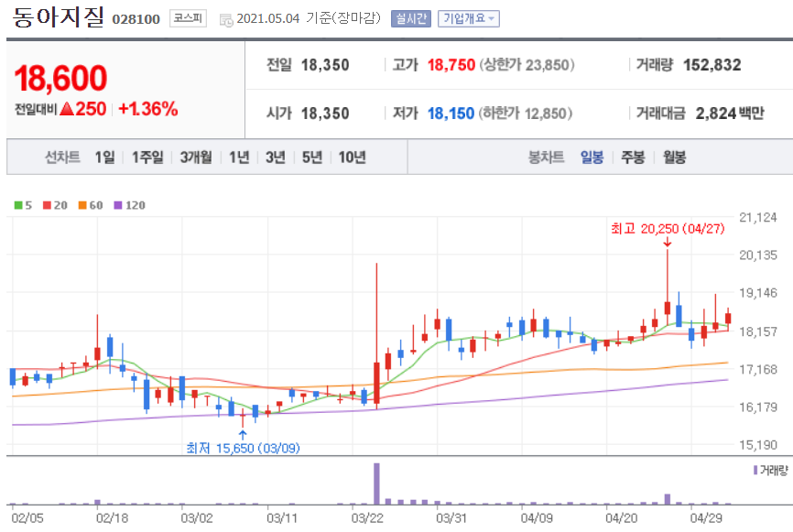793x532 pixels.
Task: Click the 코스피 market badge
Action: click(188, 18)
